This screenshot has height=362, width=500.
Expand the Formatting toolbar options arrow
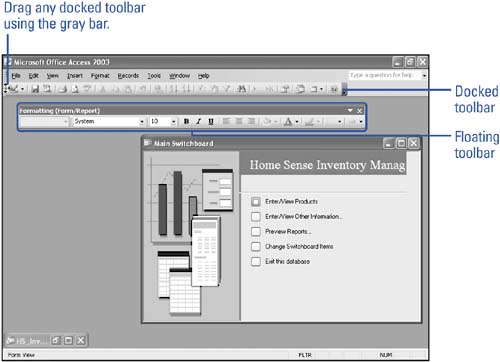click(x=350, y=110)
